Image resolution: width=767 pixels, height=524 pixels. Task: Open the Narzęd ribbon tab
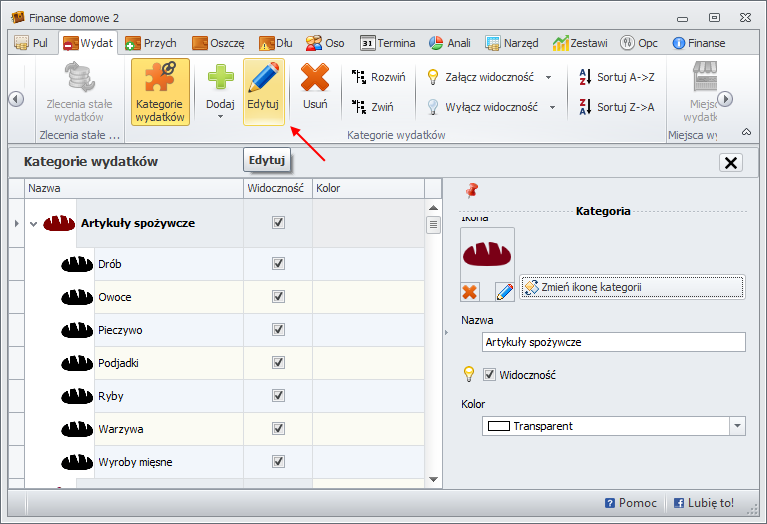click(512, 43)
